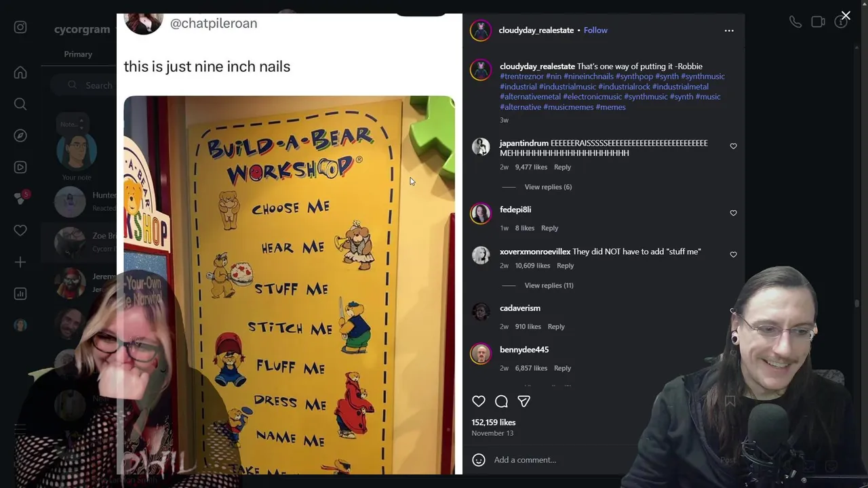Expand View replies (6)
The height and width of the screenshot is (488, 868).
548,187
